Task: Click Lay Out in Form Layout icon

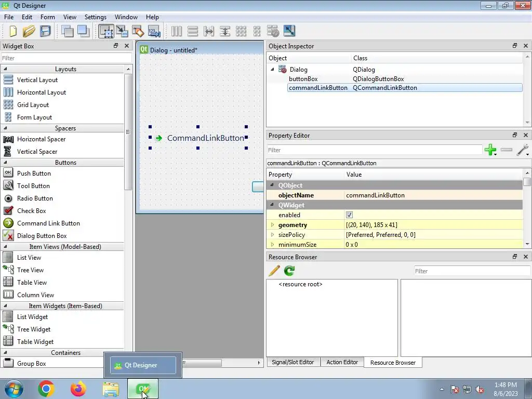Action: click(257, 31)
